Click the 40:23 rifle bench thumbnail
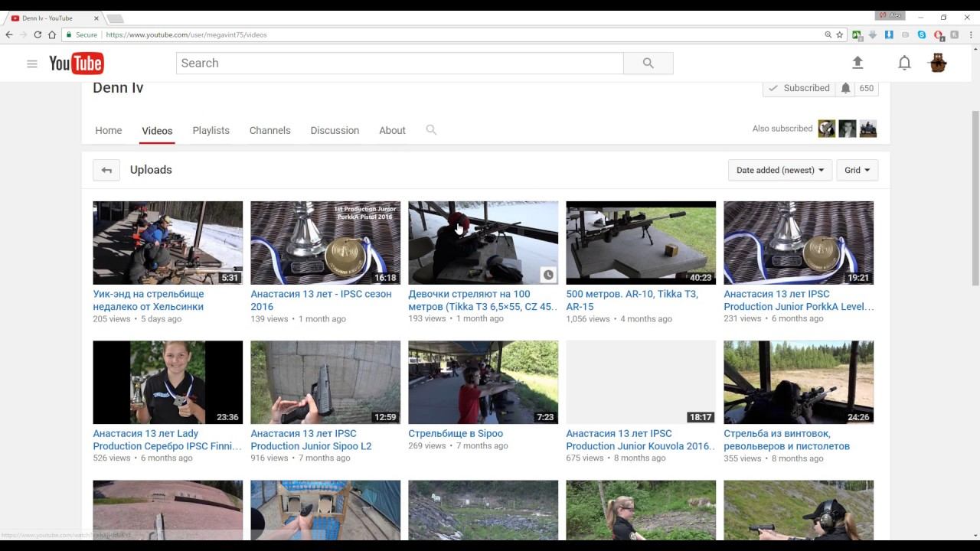 tap(641, 243)
